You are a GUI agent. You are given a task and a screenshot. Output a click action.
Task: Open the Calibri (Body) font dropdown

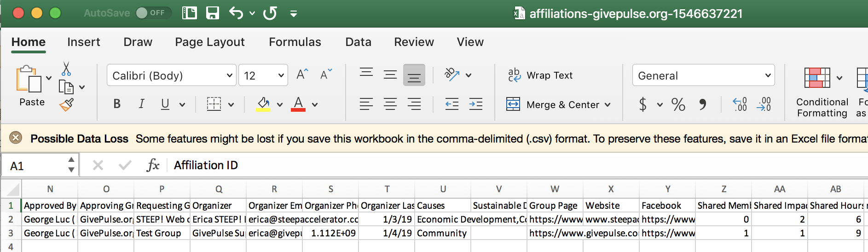coord(171,75)
